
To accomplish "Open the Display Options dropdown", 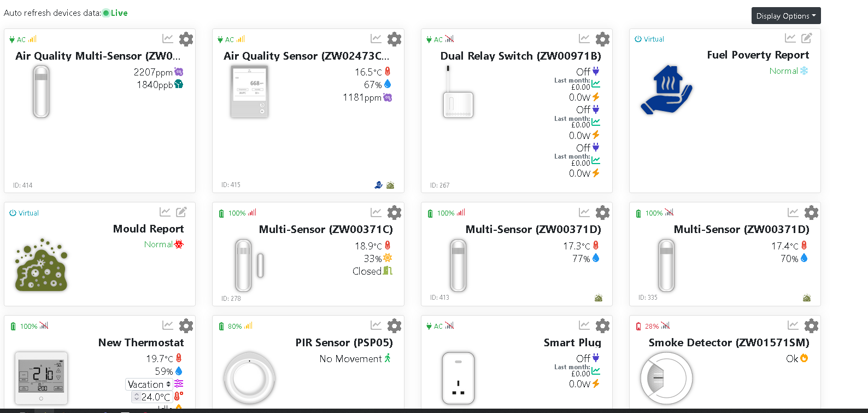I will coord(785,16).
